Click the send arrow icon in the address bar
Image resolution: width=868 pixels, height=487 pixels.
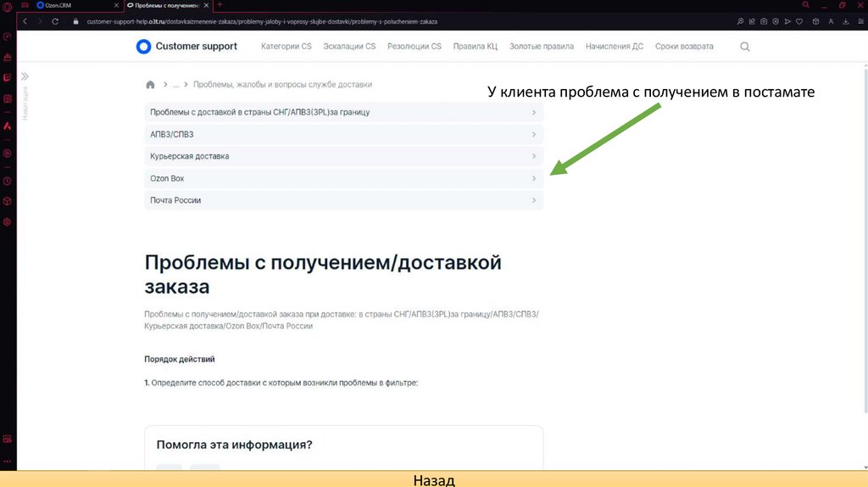(787, 21)
